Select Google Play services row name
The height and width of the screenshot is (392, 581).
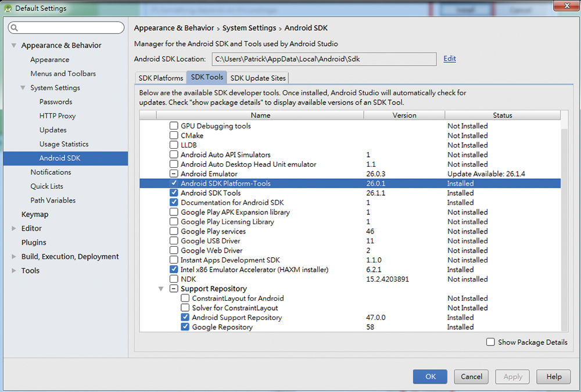click(x=213, y=231)
